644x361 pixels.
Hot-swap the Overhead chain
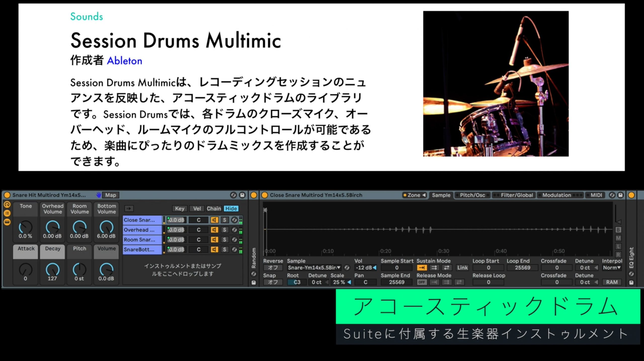(234, 230)
